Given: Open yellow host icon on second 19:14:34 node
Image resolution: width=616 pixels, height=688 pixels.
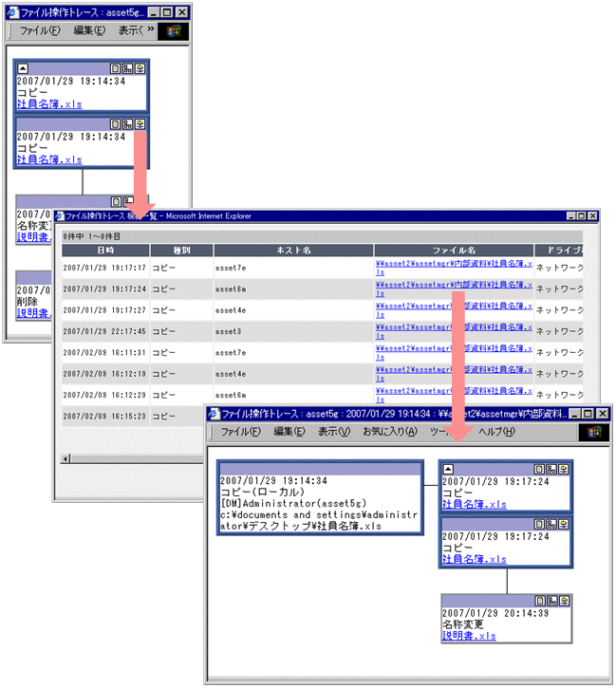Looking at the screenshot, I should point(140,124).
